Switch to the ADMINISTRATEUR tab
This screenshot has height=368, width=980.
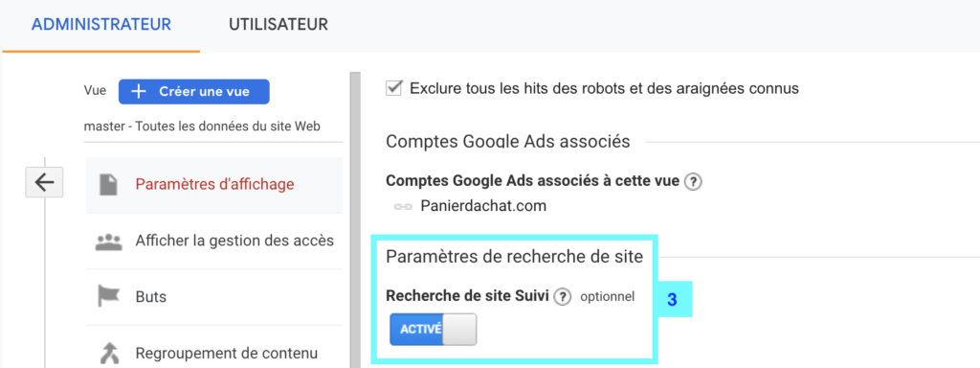(101, 24)
